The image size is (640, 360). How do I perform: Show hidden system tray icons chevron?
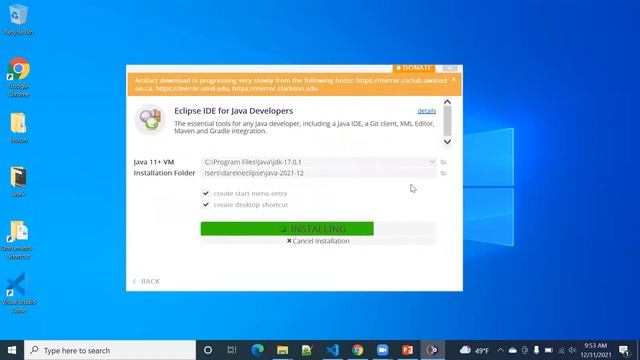(500, 350)
